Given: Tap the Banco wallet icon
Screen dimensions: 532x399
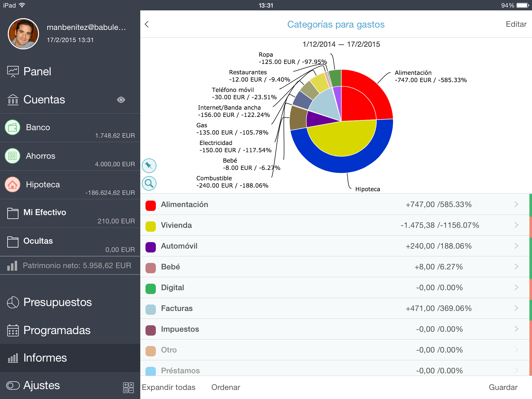Looking at the screenshot, I should tap(12, 127).
